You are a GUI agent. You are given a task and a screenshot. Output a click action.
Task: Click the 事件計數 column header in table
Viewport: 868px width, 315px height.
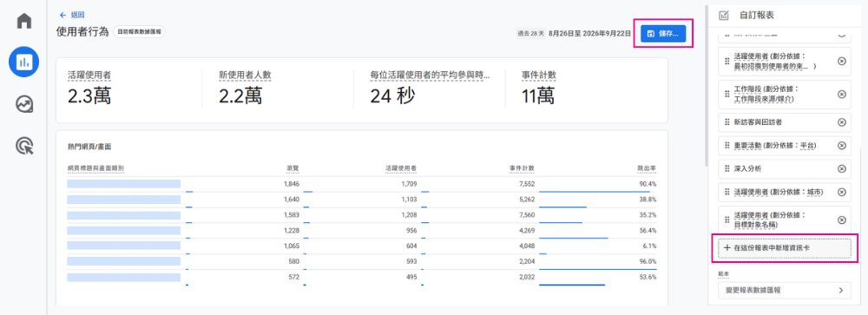[522, 167]
